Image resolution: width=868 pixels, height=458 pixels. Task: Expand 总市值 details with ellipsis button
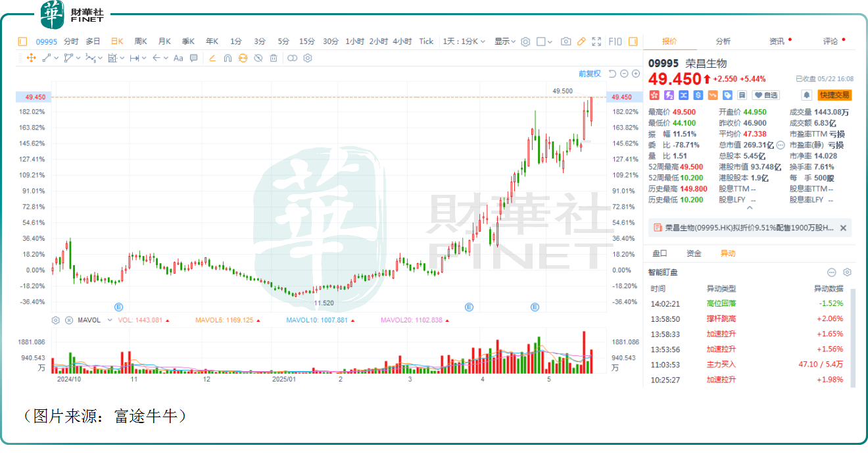781,145
